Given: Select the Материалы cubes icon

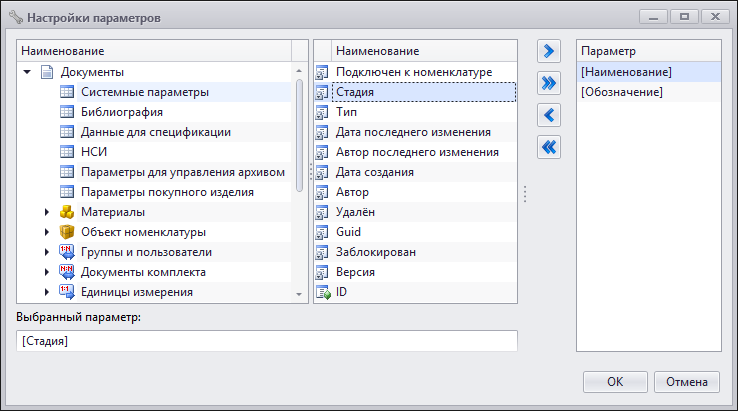Looking at the screenshot, I should [67, 212].
